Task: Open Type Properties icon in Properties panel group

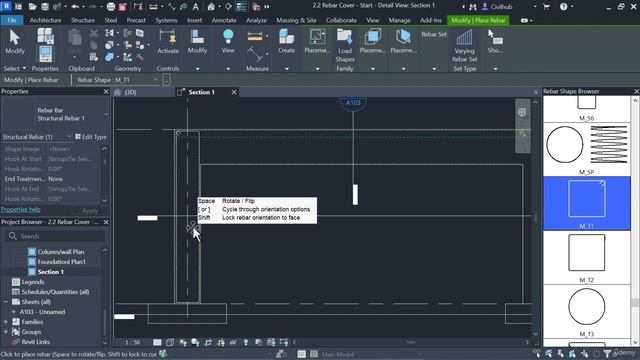Action: pos(45,36)
